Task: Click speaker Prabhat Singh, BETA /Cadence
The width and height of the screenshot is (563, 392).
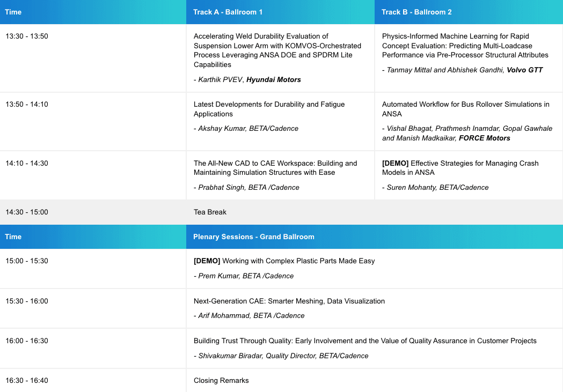Action: (x=246, y=187)
